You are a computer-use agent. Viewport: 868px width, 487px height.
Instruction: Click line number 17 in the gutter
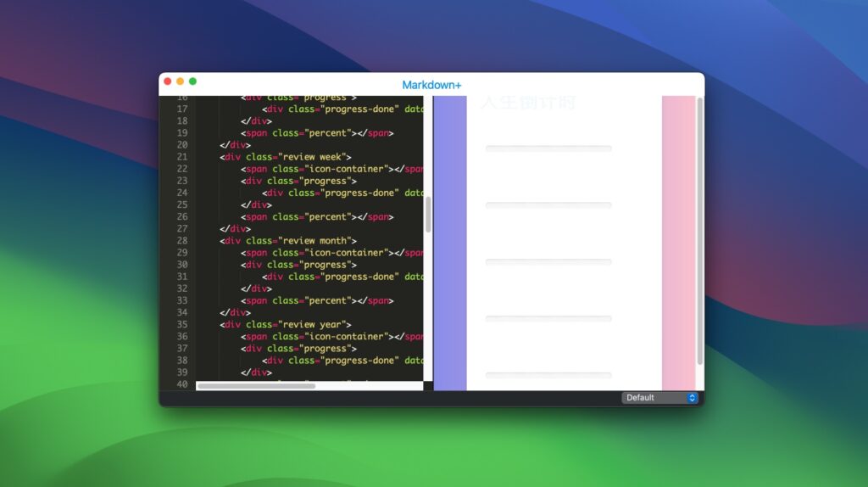tap(182, 109)
